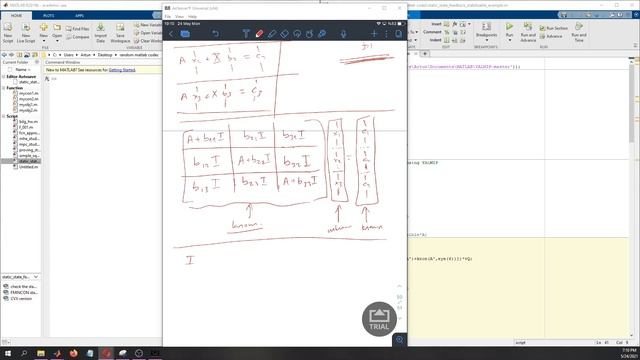The image size is (640, 360).
Task: Open Windows taskbar search
Action: click(24, 353)
